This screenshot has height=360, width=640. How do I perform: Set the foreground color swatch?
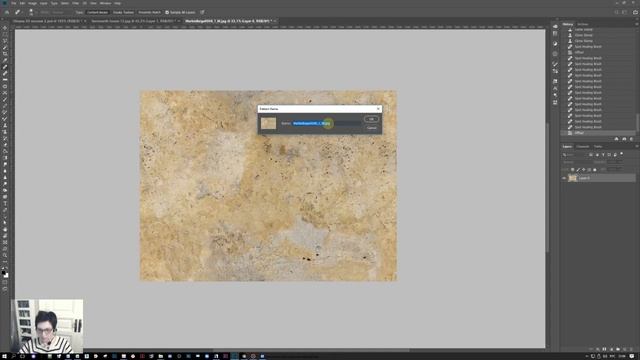[x=4, y=273]
